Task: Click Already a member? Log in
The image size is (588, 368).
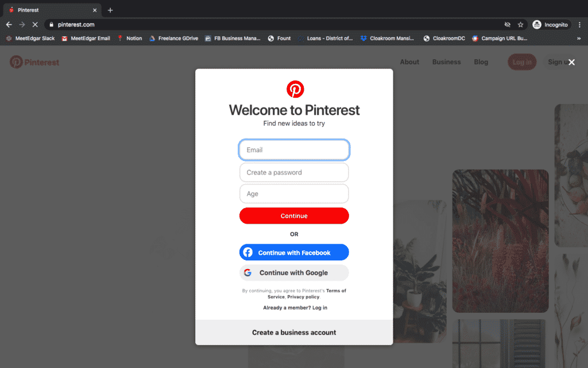Action: [295, 308]
